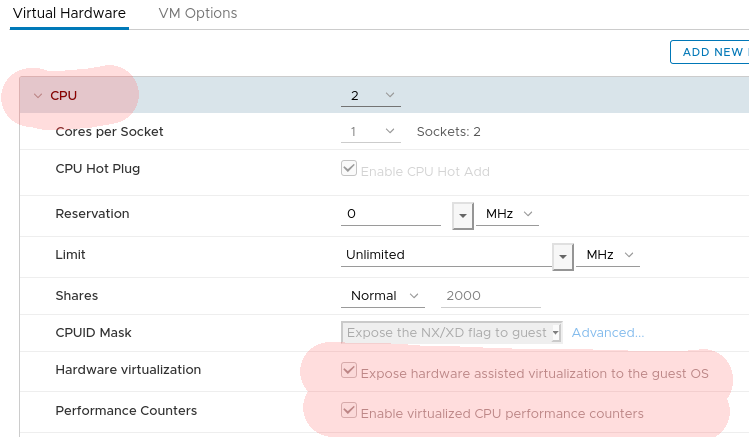This screenshot has width=749, height=437.
Task: Click the Reservation value input field
Action: [390, 214]
